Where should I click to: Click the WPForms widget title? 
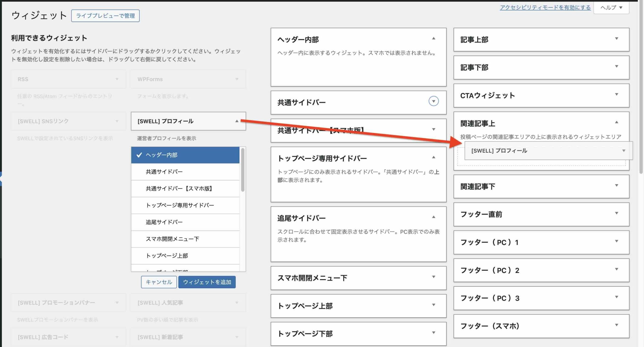[x=150, y=79]
